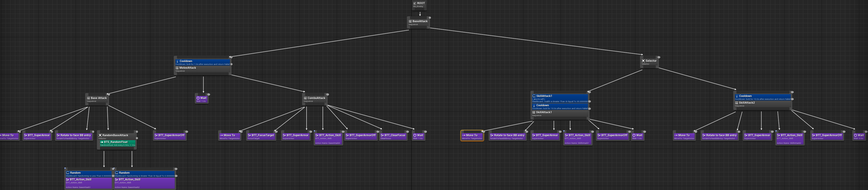Select BTT_Action_Skill node named BaseAttack2
This screenshot has width=868, height=190.
coord(145,183)
